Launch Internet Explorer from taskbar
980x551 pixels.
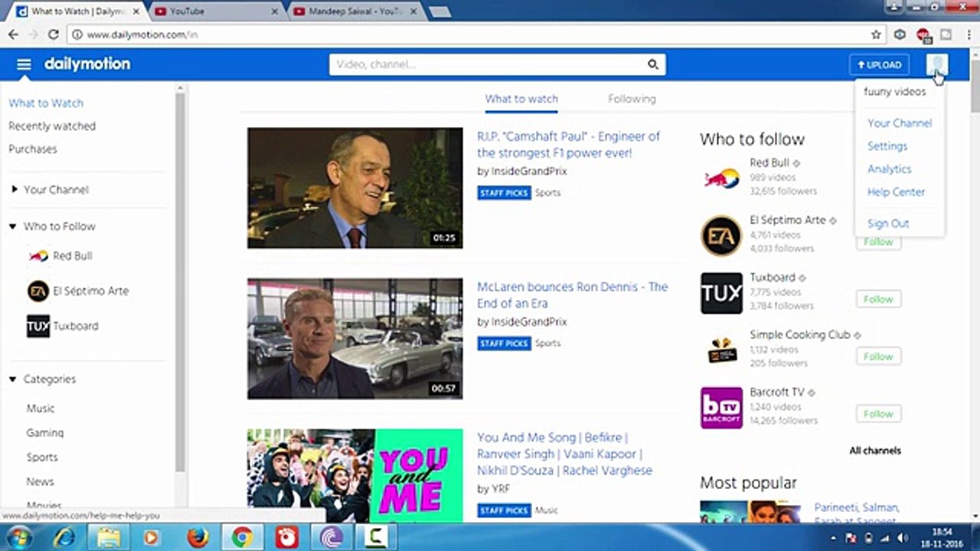64,538
